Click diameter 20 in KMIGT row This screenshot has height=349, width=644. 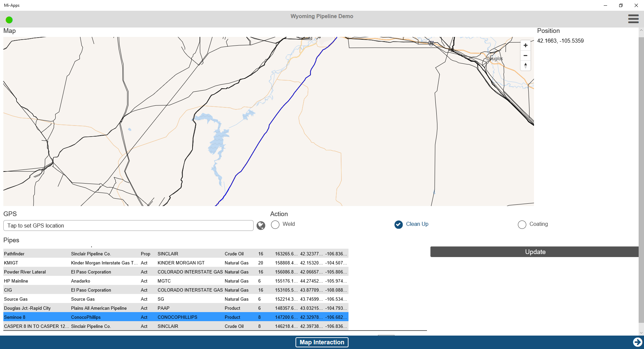click(x=261, y=263)
